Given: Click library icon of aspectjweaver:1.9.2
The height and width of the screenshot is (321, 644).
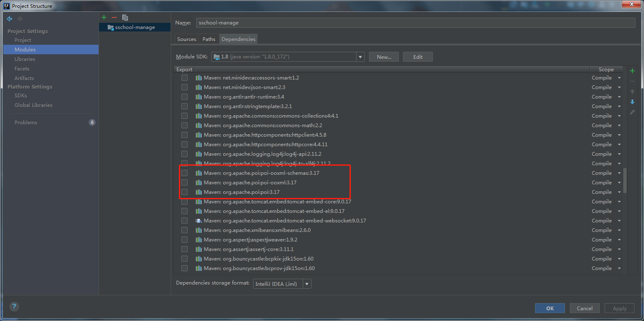Looking at the screenshot, I should click(x=199, y=240).
